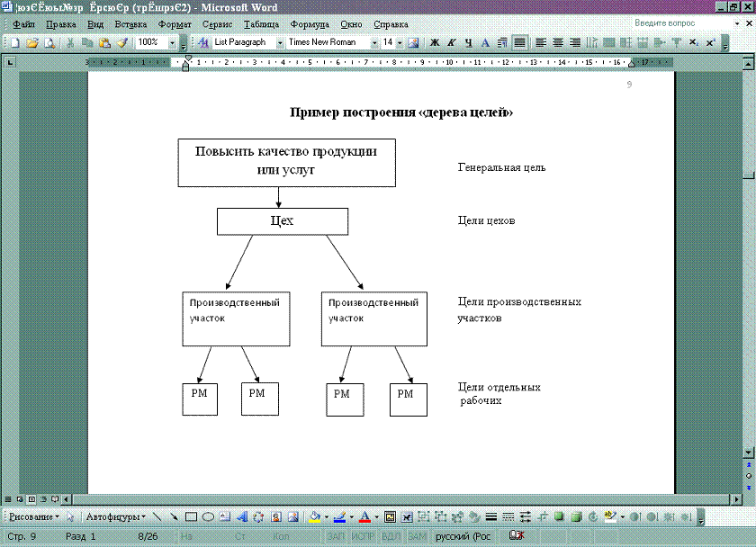Click the Format Painter brush icon
Image resolution: width=756 pixels, height=547 pixels.
[x=121, y=42]
